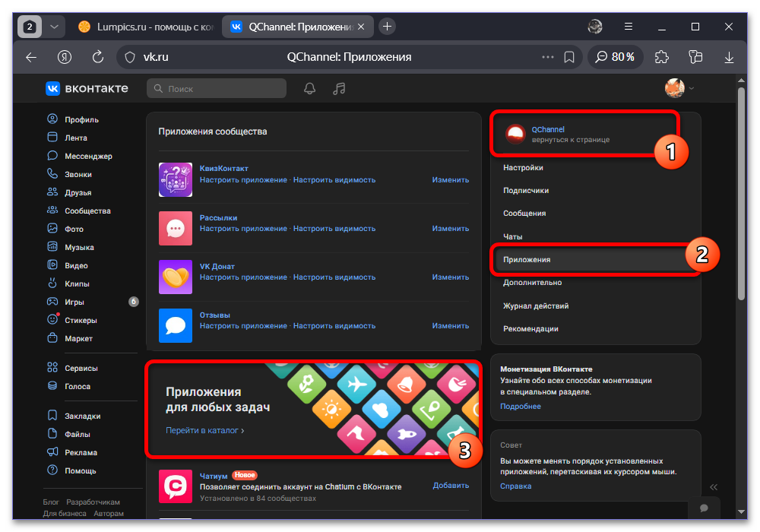Image resolution: width=760 pixels, height=532 pixels.
Task: Open the address bar three-dots menu
Action: point(548,57)
